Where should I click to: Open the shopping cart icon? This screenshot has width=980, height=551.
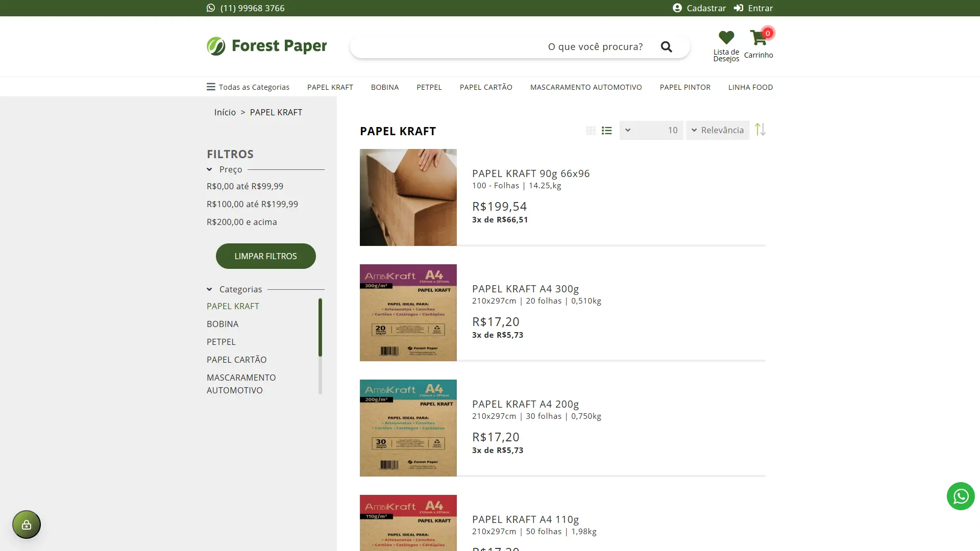(x=758, y=38)
